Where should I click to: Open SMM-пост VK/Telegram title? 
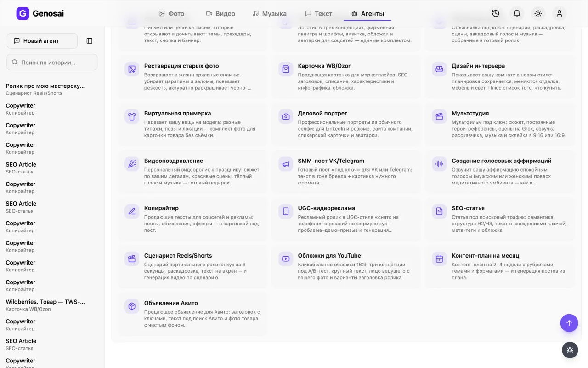[331, 161]
